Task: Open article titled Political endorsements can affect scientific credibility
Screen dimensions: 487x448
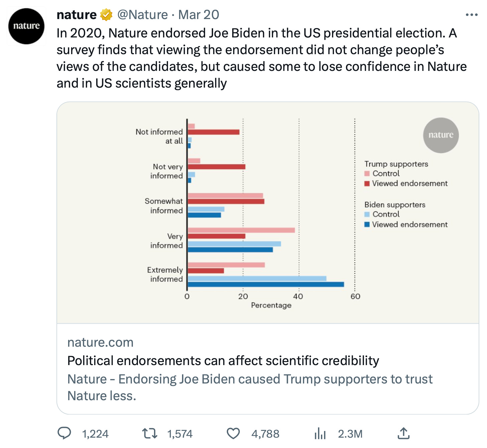Action: point(223,361)
